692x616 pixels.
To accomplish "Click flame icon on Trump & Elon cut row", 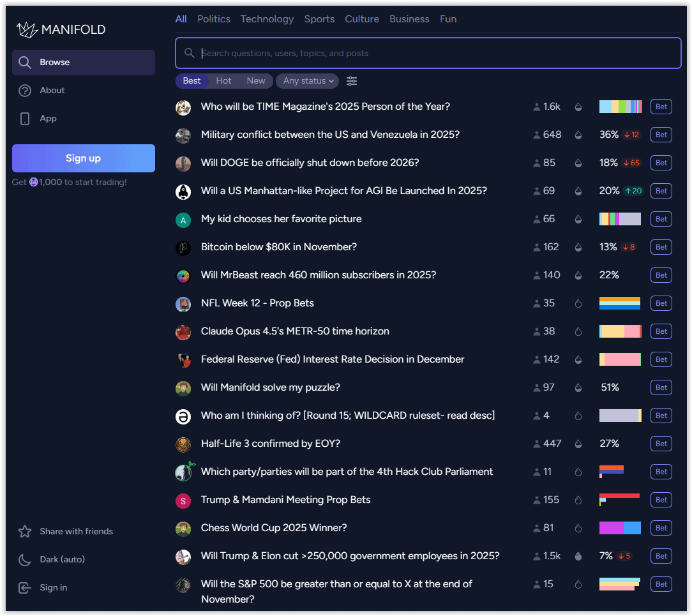I will [x=578, y=557].
